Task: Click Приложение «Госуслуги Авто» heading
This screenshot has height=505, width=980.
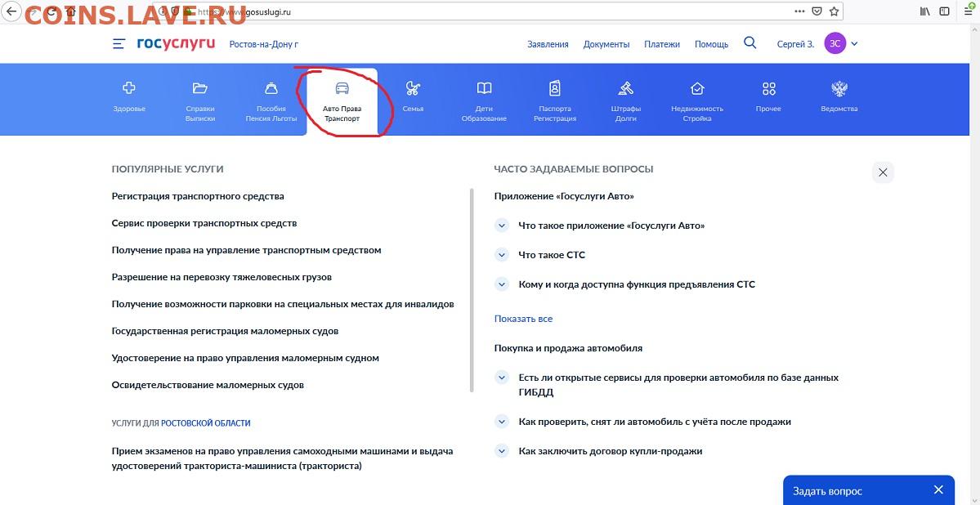Action: click(x=564, y=196)
